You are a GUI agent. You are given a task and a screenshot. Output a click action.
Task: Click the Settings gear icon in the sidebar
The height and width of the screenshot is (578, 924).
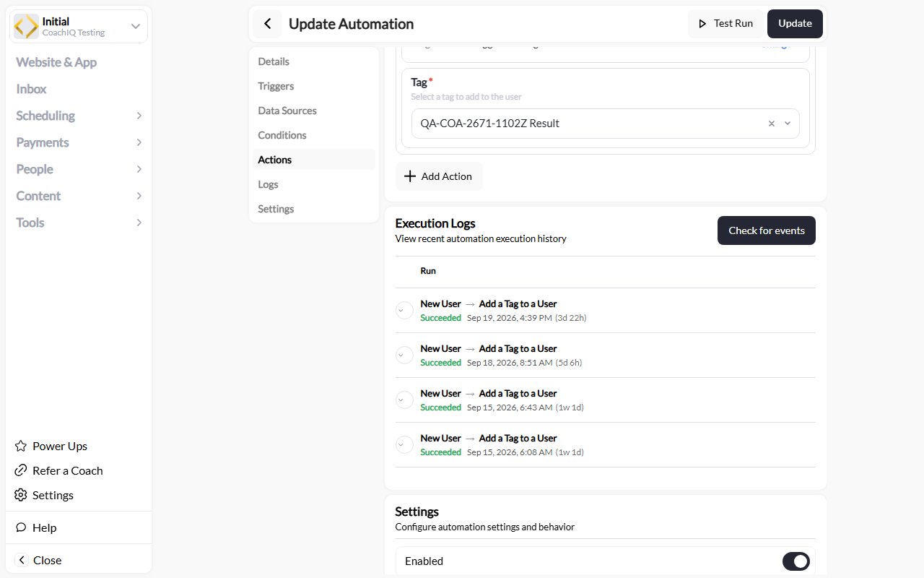tap(21, 495)
